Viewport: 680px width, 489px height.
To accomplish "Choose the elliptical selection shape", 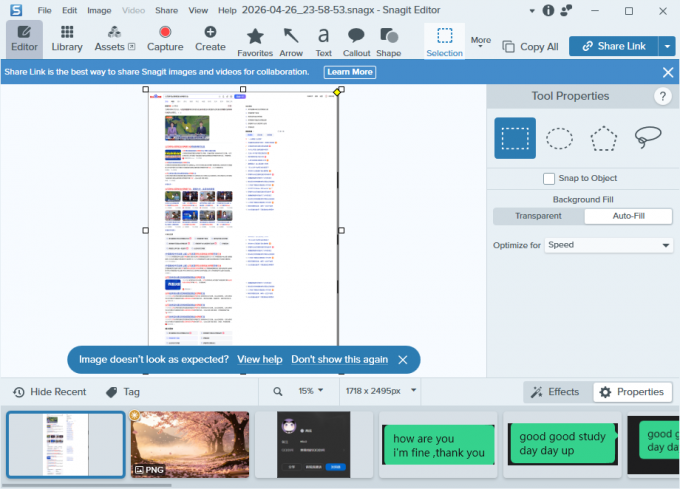I will (559, 138).
